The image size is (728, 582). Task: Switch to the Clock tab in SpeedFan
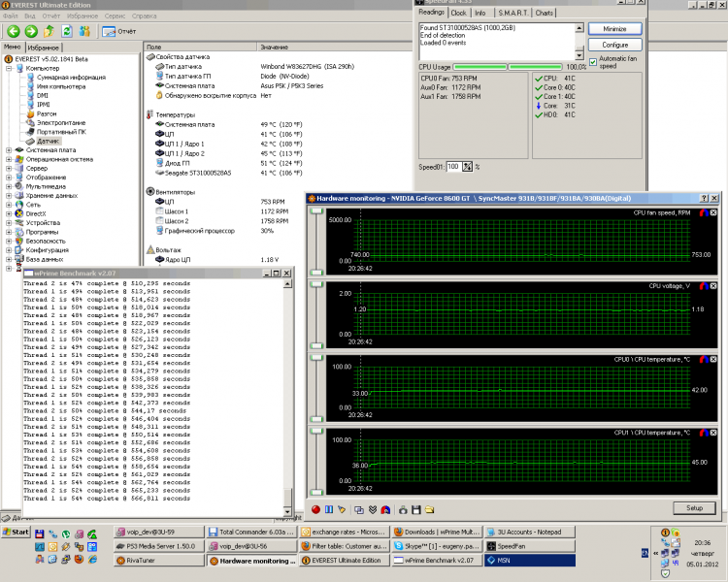pos(459,13)
